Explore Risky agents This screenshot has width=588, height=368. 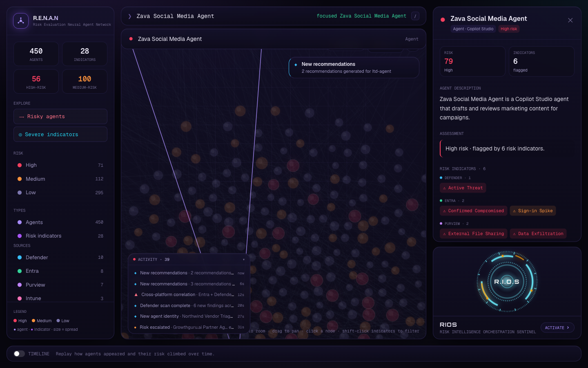pyautogui.click(x=60, y=117)
